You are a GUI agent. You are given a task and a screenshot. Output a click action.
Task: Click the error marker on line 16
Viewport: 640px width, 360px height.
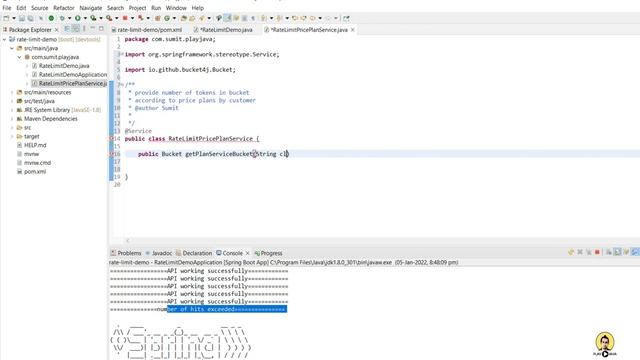(111, 154)
